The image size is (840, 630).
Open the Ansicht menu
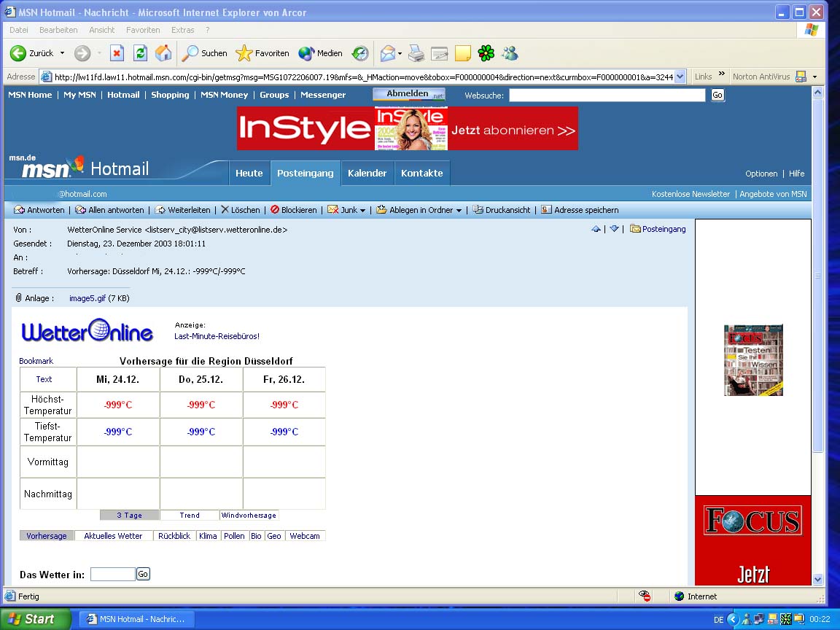coord(102,30)
